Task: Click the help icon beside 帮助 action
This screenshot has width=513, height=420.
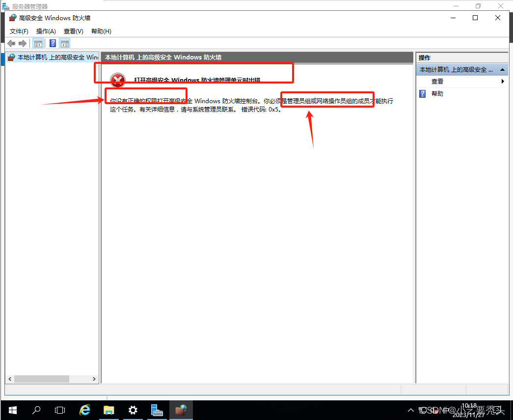Action: (x=422, y=94)
